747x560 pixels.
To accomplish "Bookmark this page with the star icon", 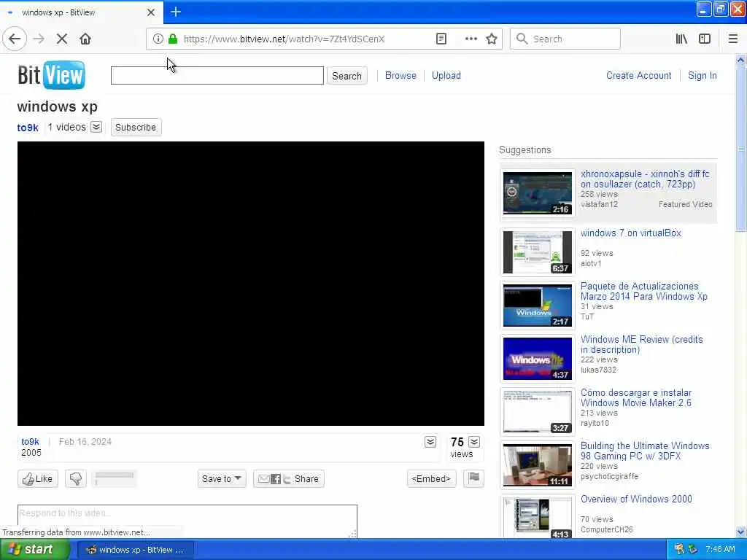I will pyautogui.click(x=492, y=39).
